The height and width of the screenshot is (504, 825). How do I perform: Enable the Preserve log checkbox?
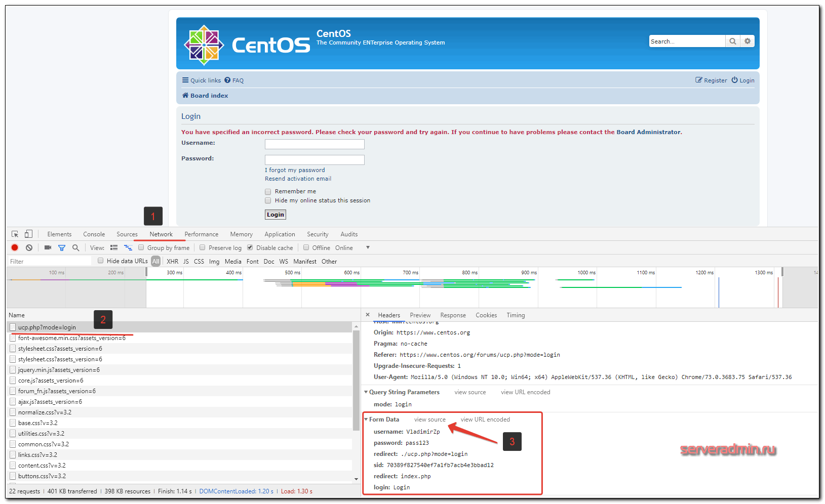pyautogui.click(x=203, y=247)
